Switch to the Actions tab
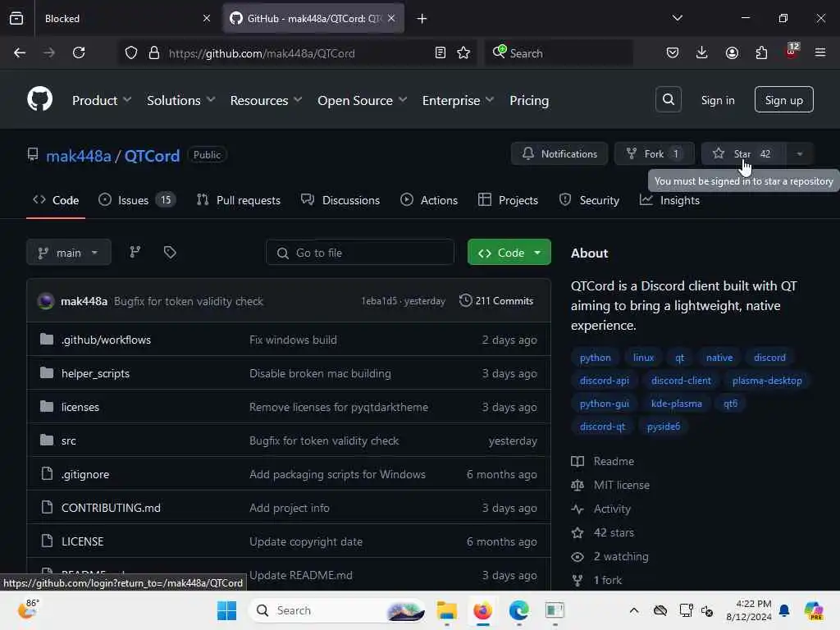The image size is (840, 630). [x=429, y=200]
